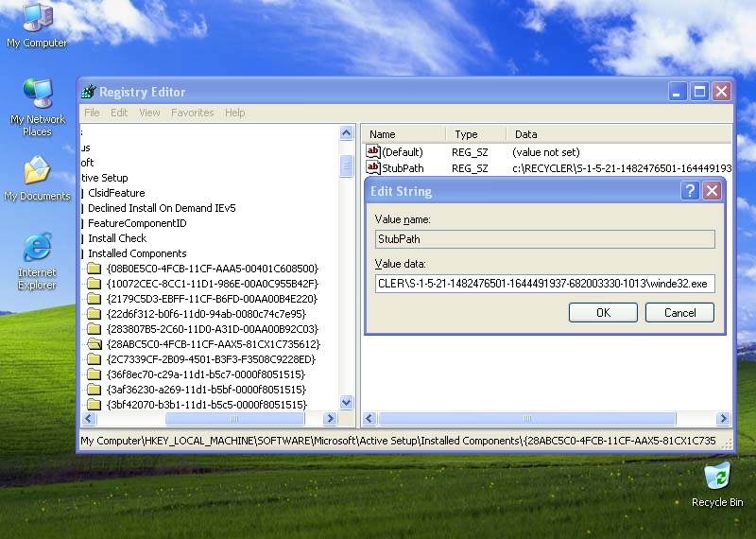The width and height of the screenshot is (756, 539).
Task: Click folder icon of {3af36230-a269-11d1-b5bf-0000f8051515}
Action: [94, 390]
